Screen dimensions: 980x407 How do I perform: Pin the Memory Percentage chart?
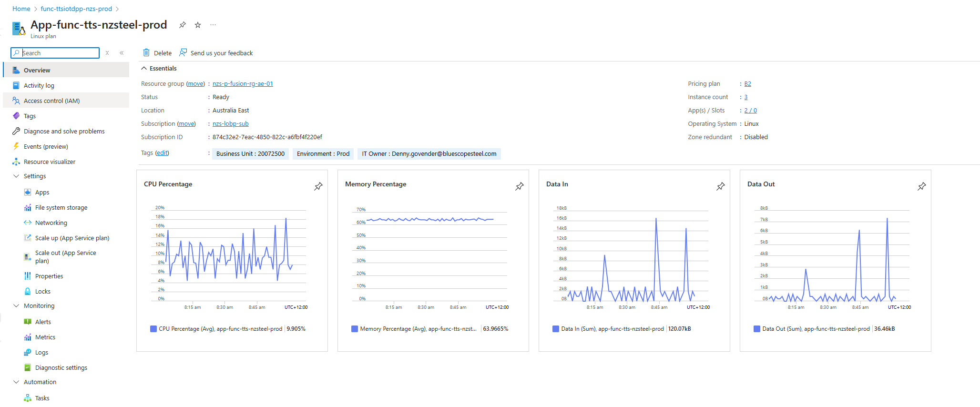tap(520, 186)
